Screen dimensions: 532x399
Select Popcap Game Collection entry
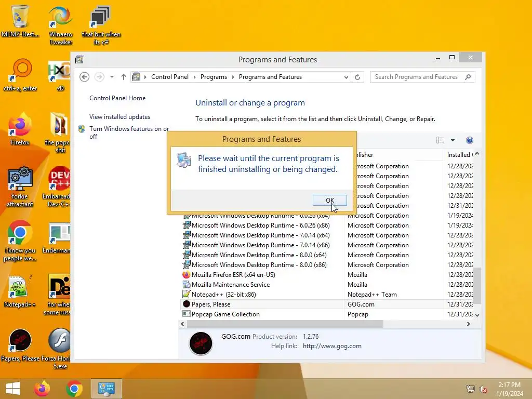pos(225,314)
